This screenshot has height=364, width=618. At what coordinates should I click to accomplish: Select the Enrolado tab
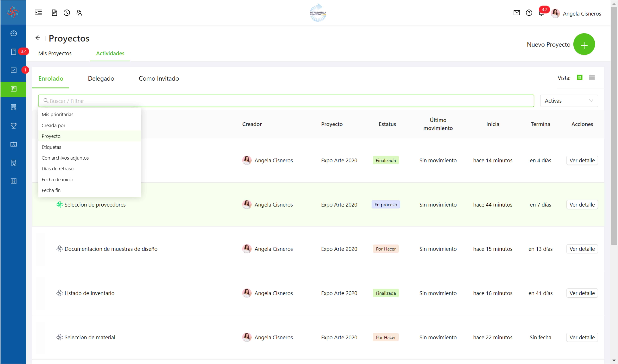51,79
